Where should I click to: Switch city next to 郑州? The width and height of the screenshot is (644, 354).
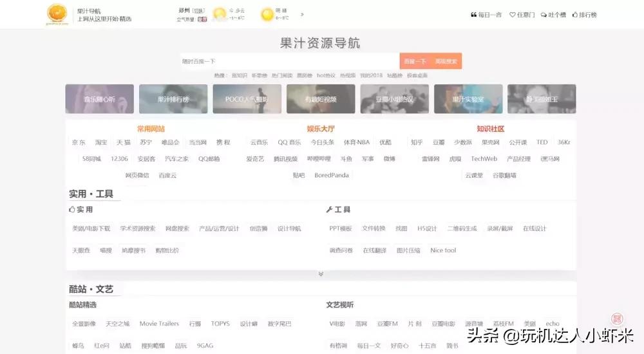(x=199, y=11)
